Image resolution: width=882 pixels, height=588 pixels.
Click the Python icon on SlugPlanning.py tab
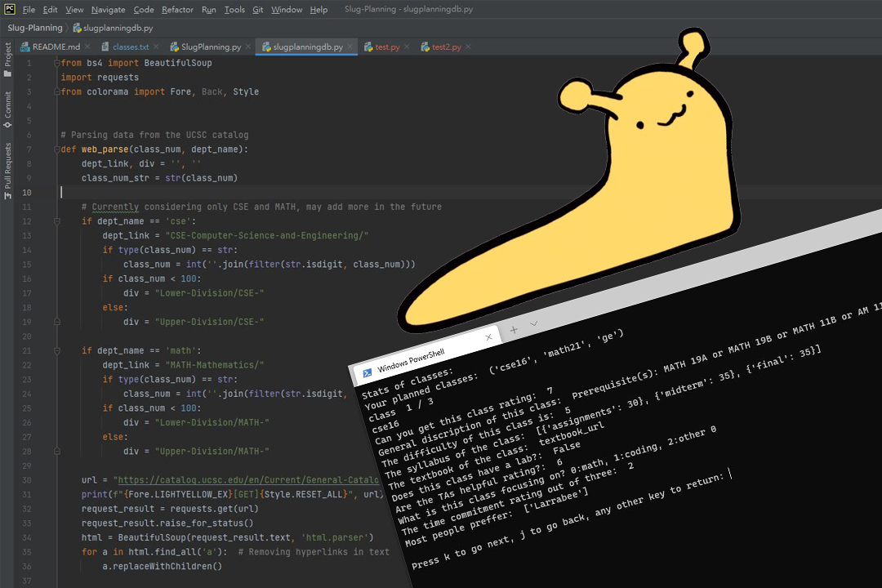(175, 47)
